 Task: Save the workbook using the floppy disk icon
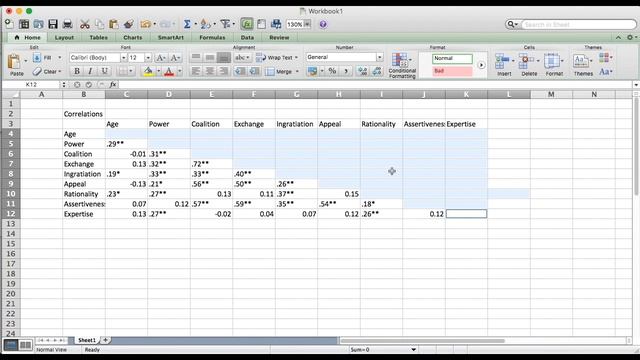click(53, 24)
